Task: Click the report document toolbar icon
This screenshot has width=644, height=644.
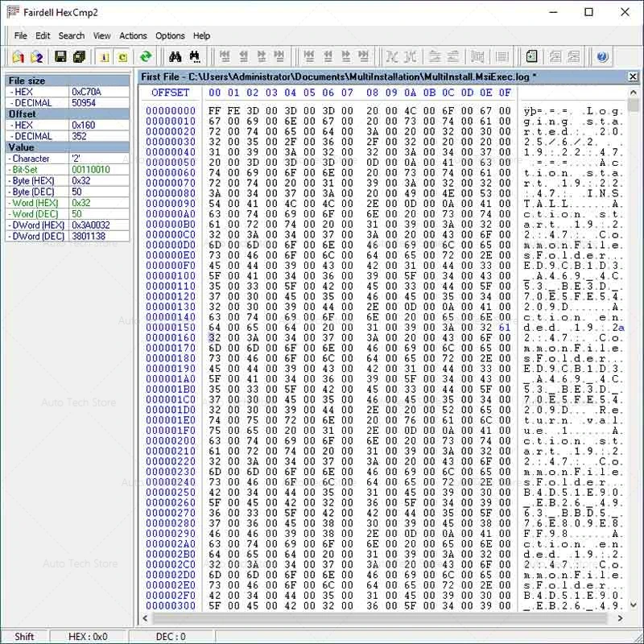Action: pyautogui.click(x=532, y=56)
